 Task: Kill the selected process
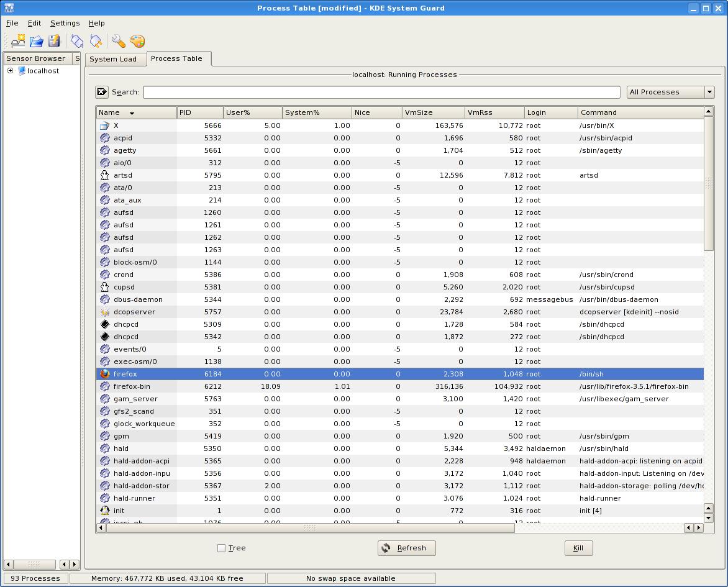tap(578, 548)
